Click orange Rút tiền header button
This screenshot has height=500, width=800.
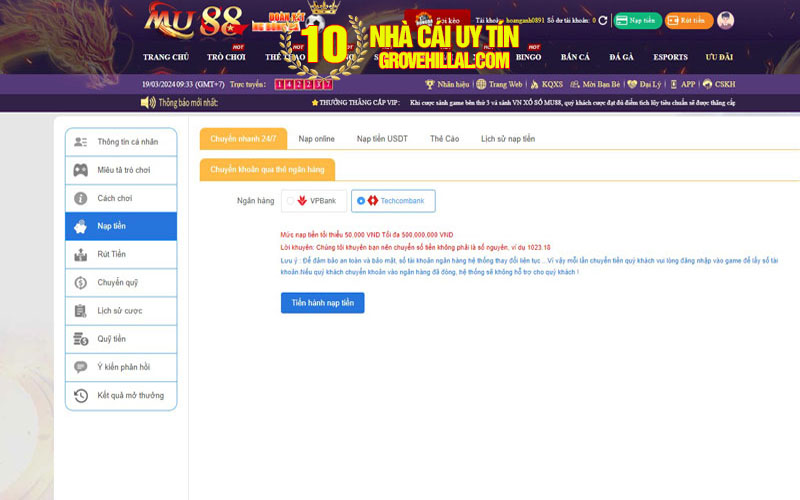click(688, 20)
